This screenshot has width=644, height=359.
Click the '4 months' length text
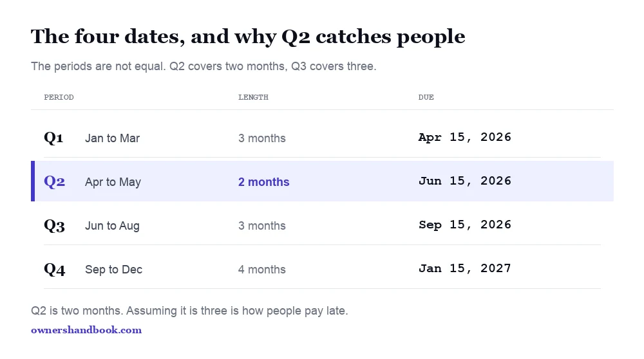click(262, 270)
